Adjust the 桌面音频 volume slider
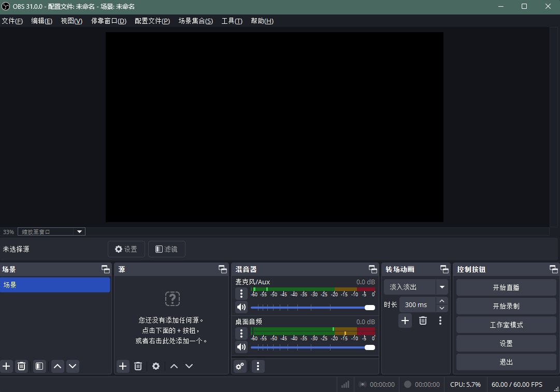Screen dimensions: 560x392 pos(313,347)
